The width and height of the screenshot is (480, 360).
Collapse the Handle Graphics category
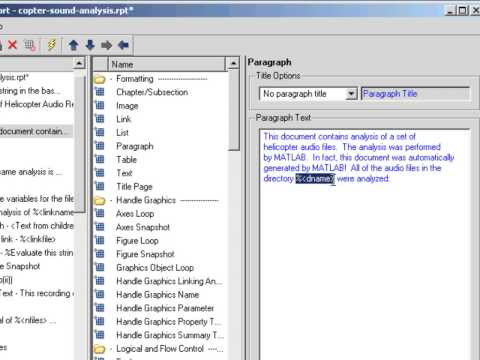[111, 201]
